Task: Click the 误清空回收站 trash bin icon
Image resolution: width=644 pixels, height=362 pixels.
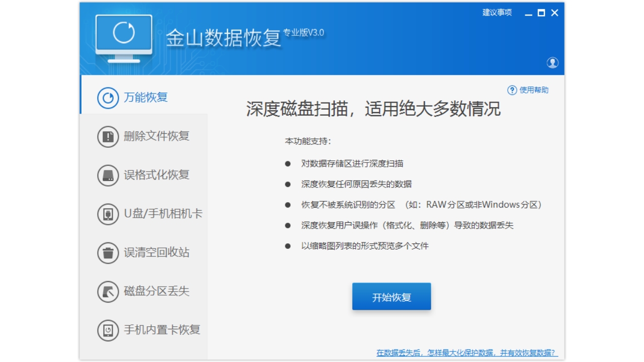Action: [x=108, y=252]
